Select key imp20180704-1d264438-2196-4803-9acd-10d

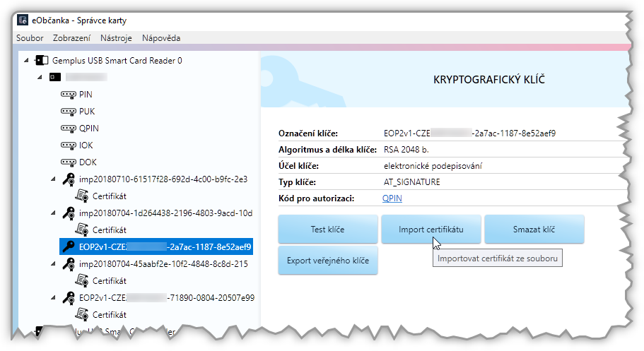165,213
